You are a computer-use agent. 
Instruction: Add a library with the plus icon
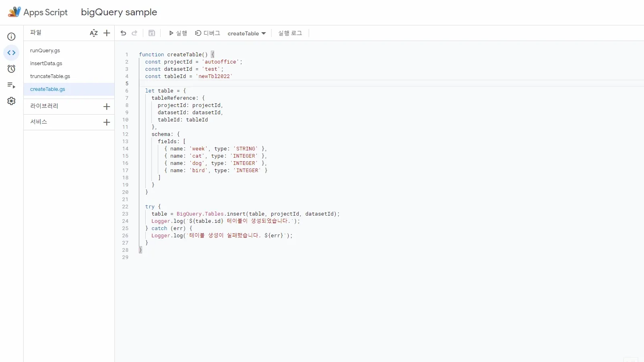[x=107, y=107]
